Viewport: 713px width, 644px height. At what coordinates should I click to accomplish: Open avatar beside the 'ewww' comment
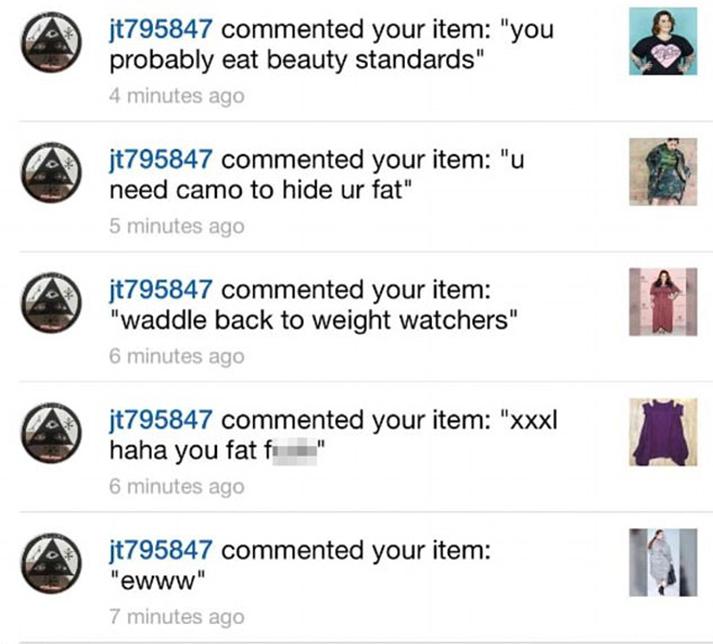[x=51, y=563]
